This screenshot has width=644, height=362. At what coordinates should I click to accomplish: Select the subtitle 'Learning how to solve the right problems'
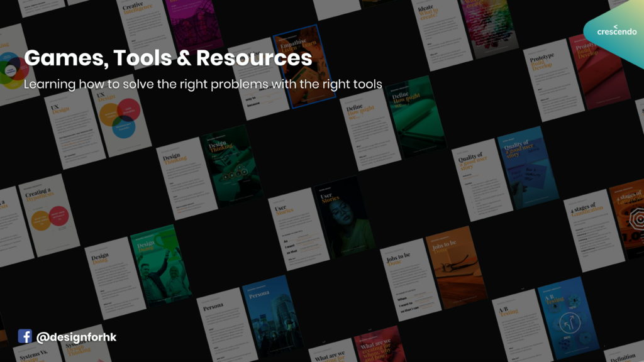coord(146,84)
